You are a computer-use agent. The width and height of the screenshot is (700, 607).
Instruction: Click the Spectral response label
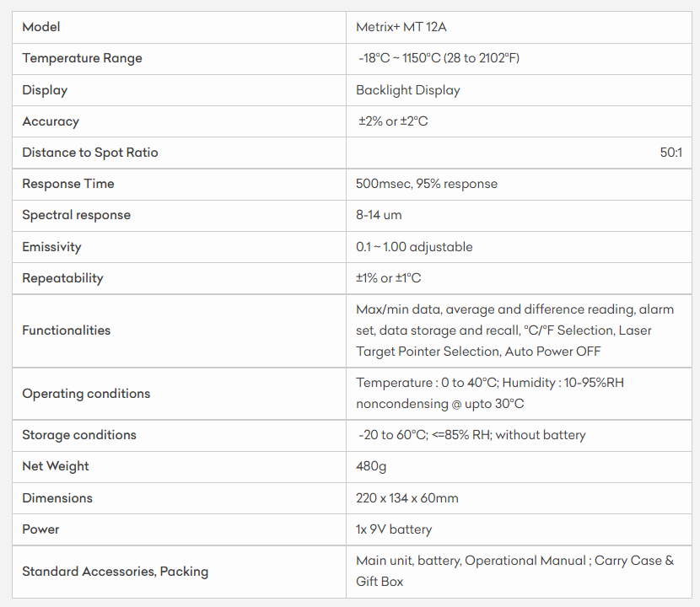[x=77, y=215]
